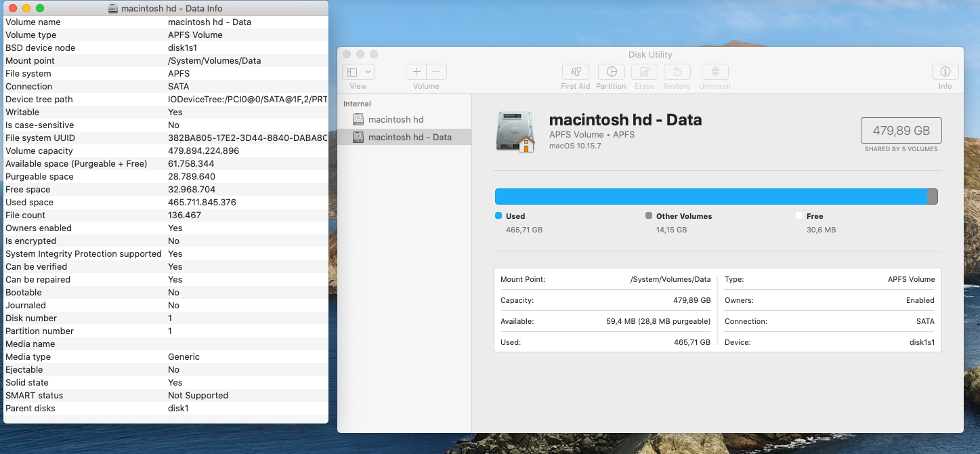Click the "macintosh hd - Data" bold heading
The height and width of the screenshot is (454, 980).
pyautogui.click(x=625, y=120)
